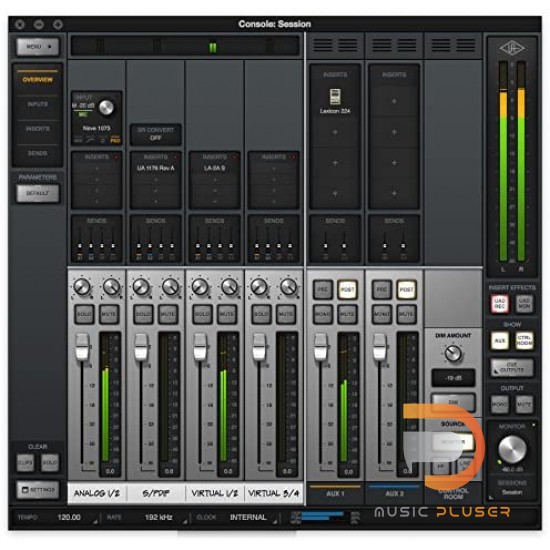The width and height of the screenshot is (550, 550).
Task: Toggle AUX visibility under SHOW
Action: [x=500, y=341]
